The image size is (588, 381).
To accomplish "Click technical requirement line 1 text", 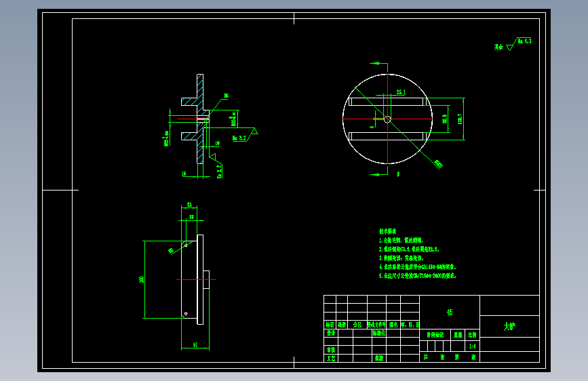I will tap(401, 241).
